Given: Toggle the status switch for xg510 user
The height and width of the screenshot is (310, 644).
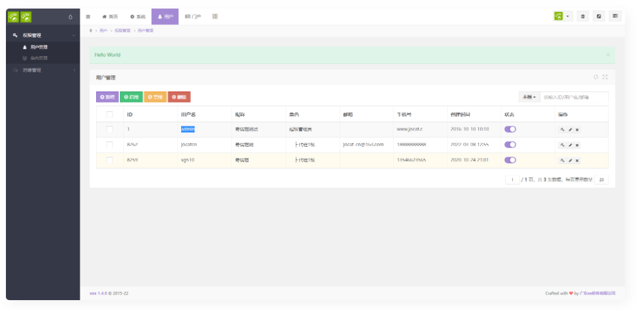Looking at the screenshot, I should pyautogui.click(x=510, y=160).
